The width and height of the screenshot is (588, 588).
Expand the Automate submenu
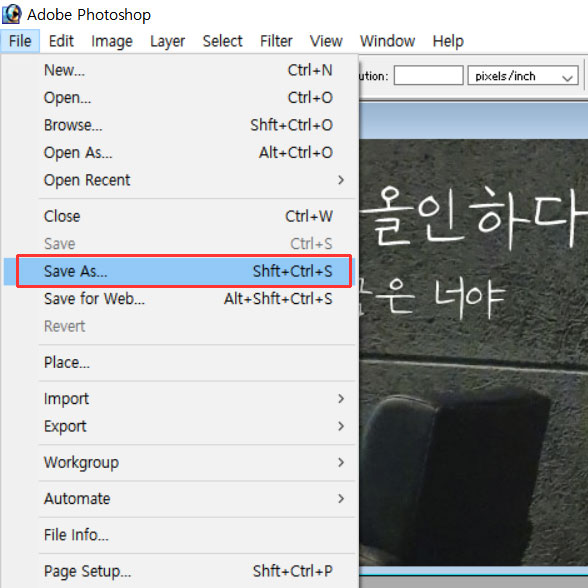click(x=179, y=498)
